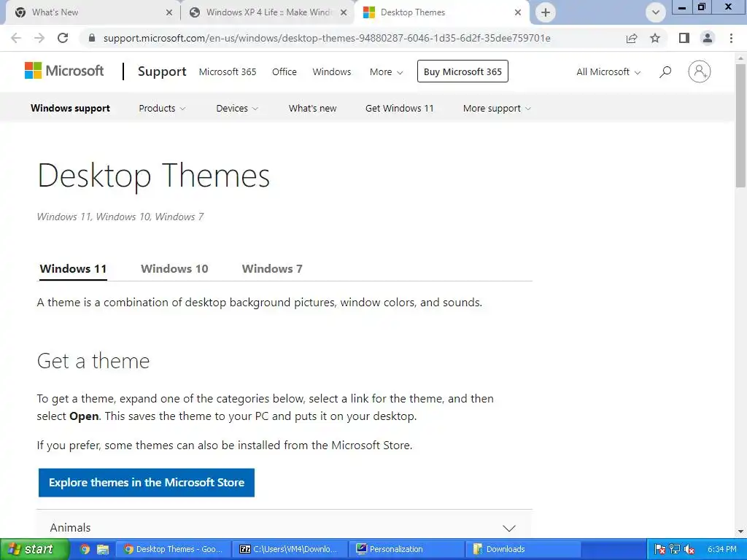Click the browser forward arrow
Viewport: 747px width, 560px height.
[x=39, y=38]
